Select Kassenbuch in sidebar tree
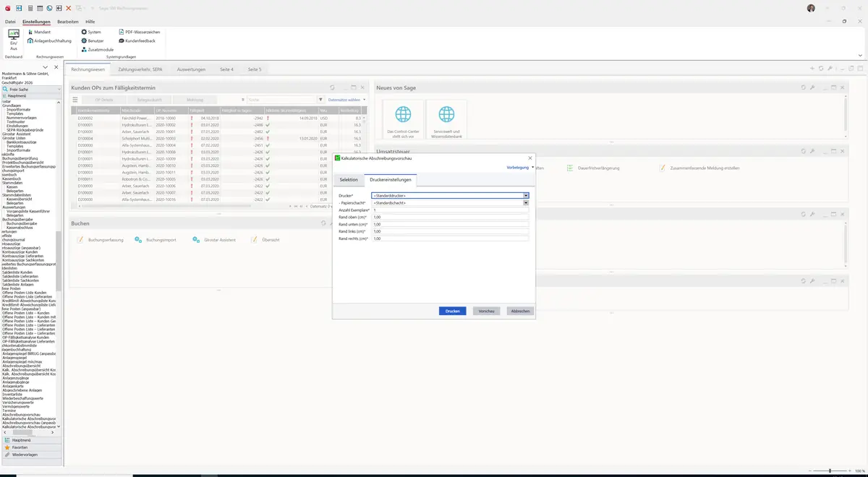Viewport: 868px width, 477px height. (12, 179)
